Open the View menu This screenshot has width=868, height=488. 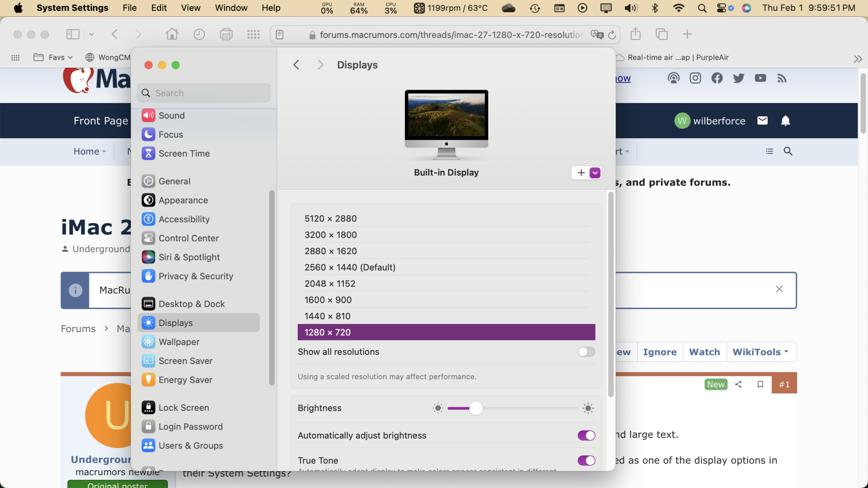[x=191, y=8]
